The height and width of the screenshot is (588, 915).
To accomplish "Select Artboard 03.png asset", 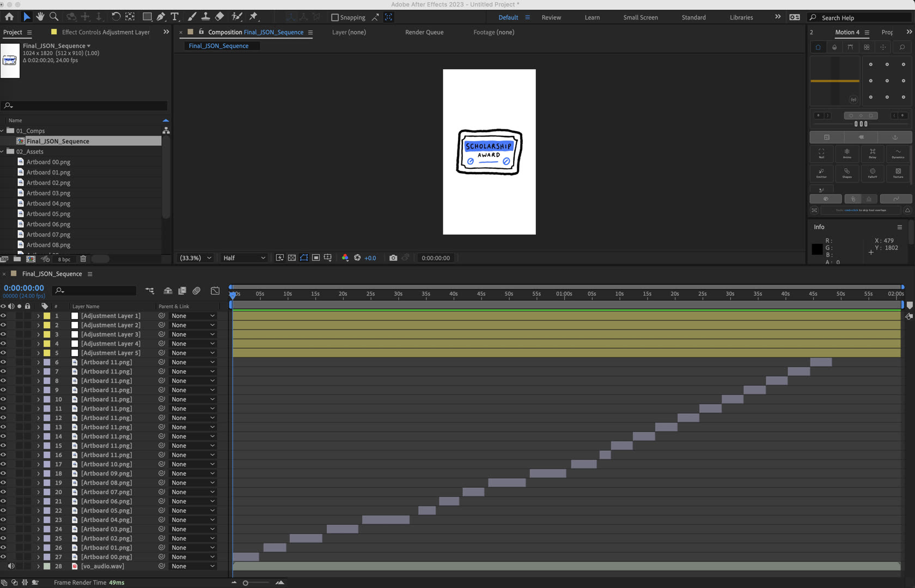I will tap(48, 193).
